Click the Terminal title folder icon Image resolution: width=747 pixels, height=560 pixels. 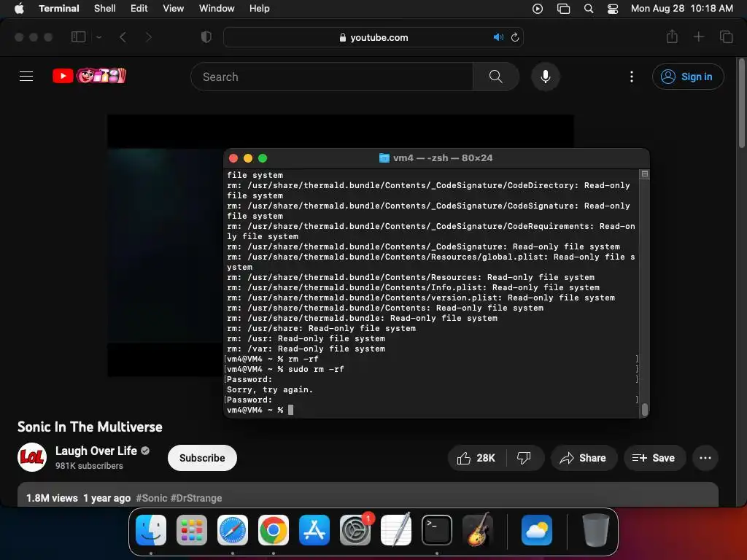[384, 157]
